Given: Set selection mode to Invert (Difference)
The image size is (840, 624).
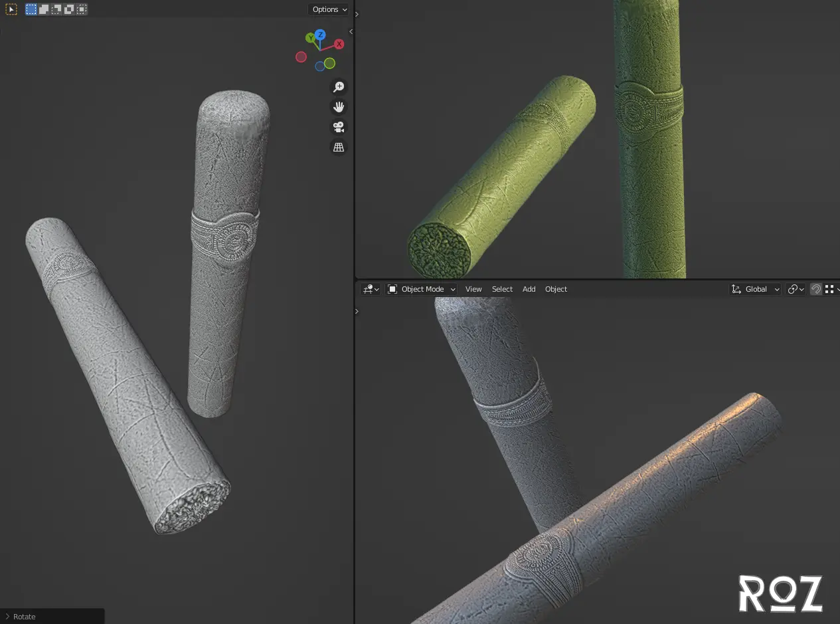Looking at the screenshot, I should pos(69,9).
